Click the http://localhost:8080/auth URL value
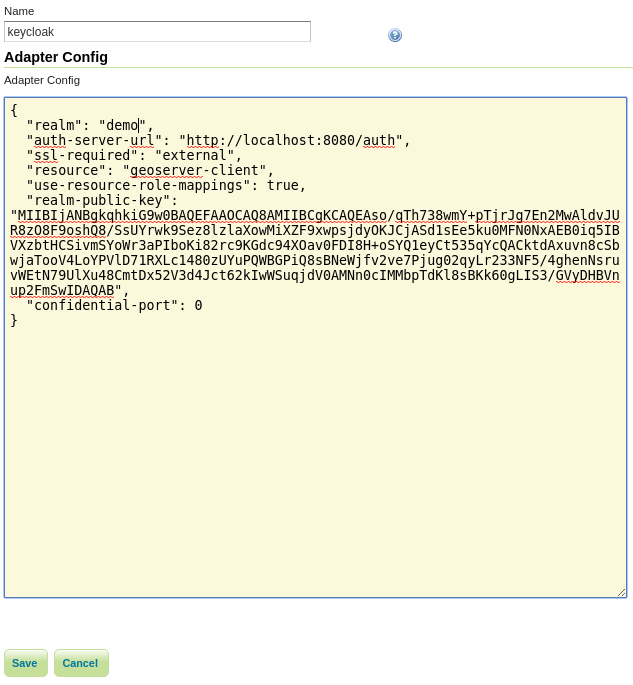Image resolution: width=633 pixels, height=685 pixels. click(290, 141)
